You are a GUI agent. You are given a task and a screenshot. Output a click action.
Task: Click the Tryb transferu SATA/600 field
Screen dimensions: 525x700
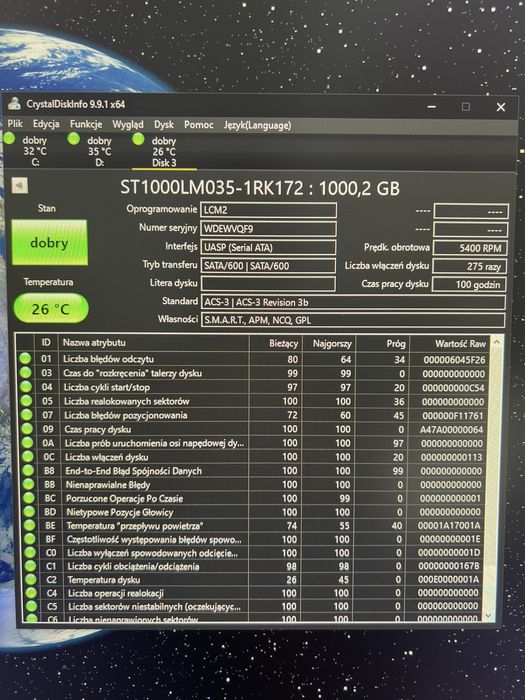pos(268,266)
